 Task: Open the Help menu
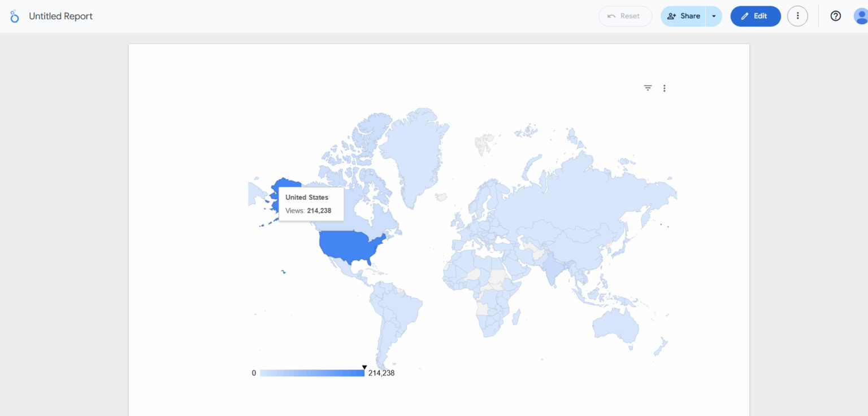tap(835, 16)
